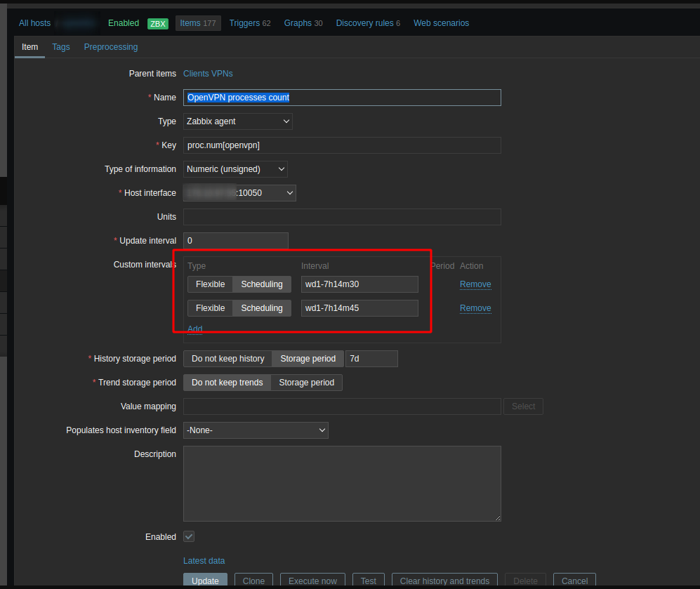Image resolution: width=700 pixels, height=589 pixels.
Task: Click the Key input field
Action: coord(342,145)
